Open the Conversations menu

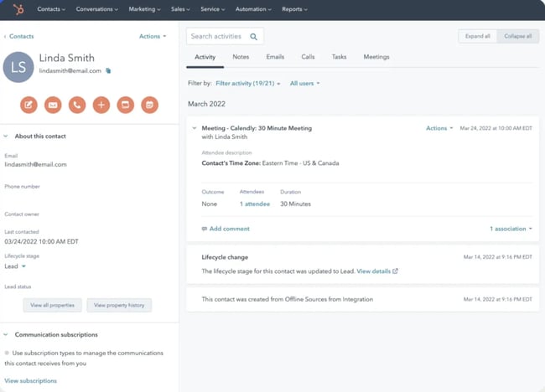[97, 9]
